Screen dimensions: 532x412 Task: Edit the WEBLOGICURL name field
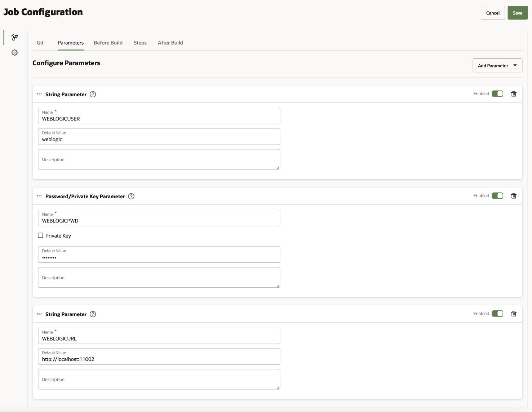(x=159, y=336)
